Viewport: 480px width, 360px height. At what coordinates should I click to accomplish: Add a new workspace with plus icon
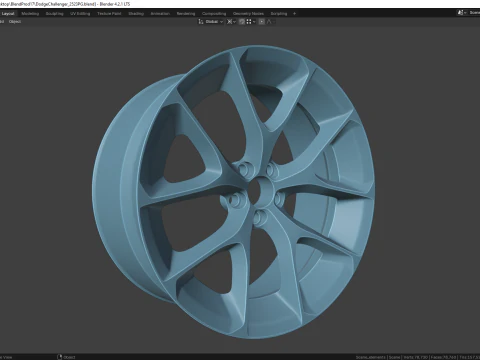point(294,14)
